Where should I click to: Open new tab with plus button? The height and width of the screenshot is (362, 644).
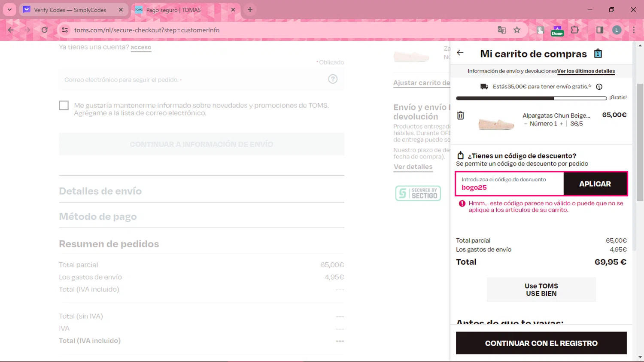(250, 9)
